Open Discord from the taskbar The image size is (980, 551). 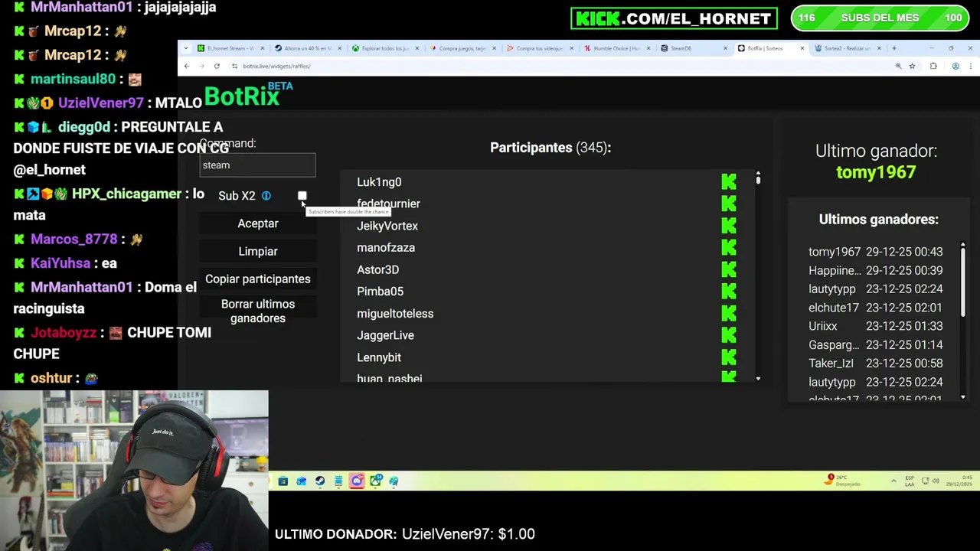click(x=357, y=481)
